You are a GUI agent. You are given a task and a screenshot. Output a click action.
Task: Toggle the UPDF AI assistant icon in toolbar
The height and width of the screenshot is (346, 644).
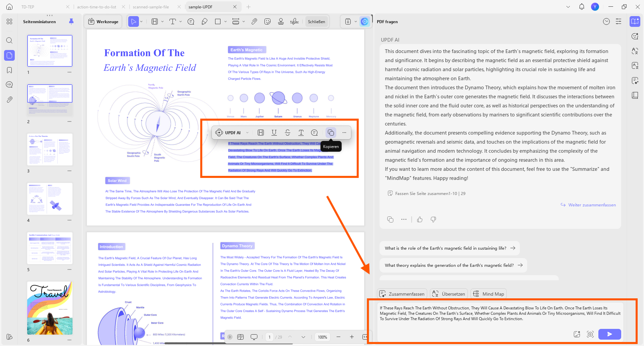364,21
